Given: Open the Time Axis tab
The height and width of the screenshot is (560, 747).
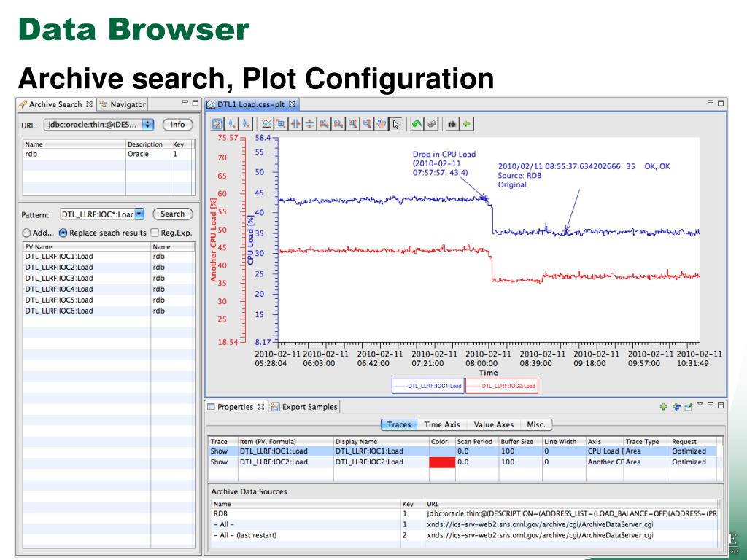Looking at the screenshot, I should [x=442, y=424].
